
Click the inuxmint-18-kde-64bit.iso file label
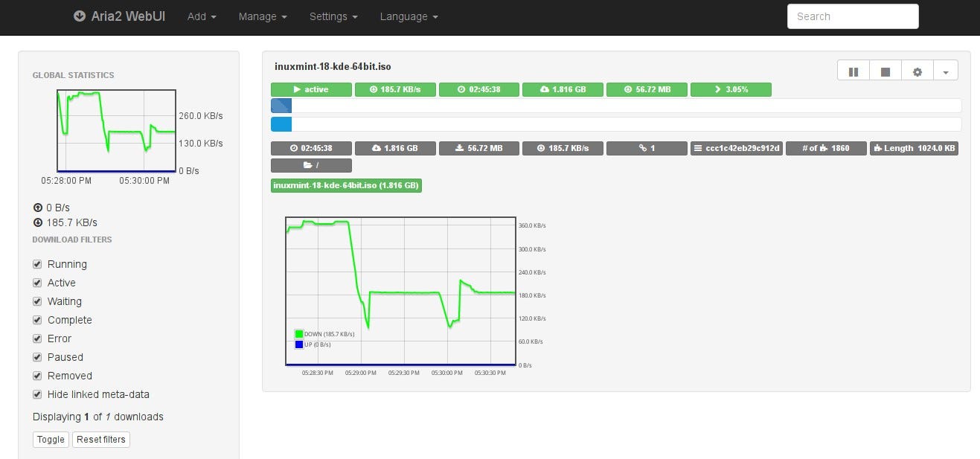tap(346, 185)
